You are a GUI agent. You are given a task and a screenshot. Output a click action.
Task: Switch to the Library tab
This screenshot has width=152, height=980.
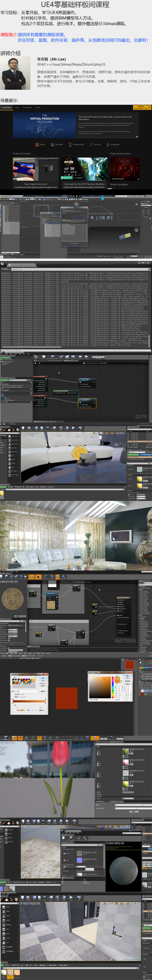tap(38, 107)
